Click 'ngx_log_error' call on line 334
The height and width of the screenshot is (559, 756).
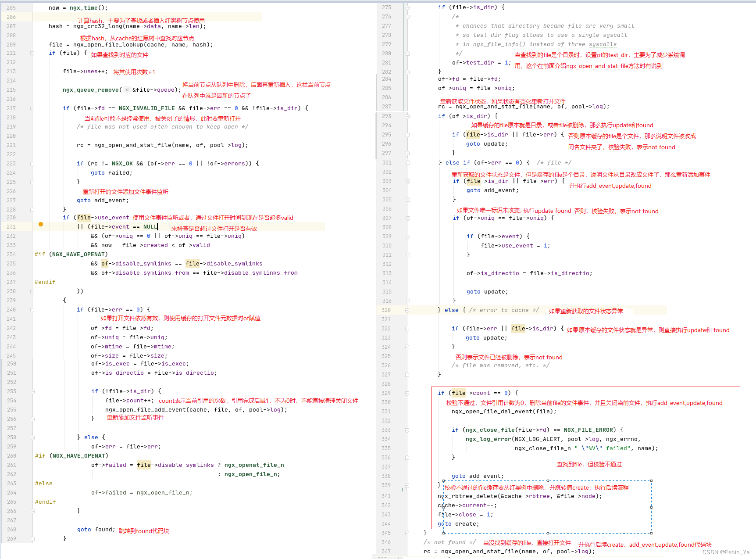click(x=489, y=439)
